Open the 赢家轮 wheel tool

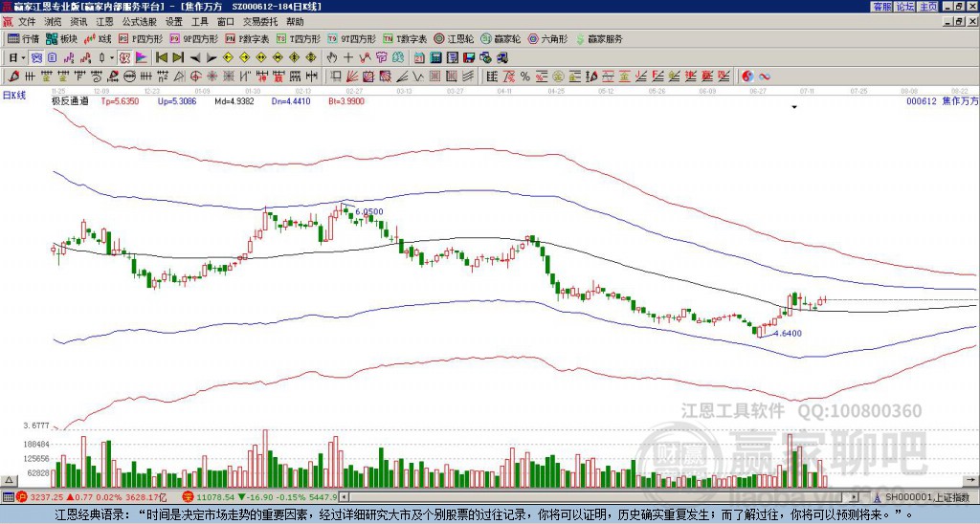(501, 38)
